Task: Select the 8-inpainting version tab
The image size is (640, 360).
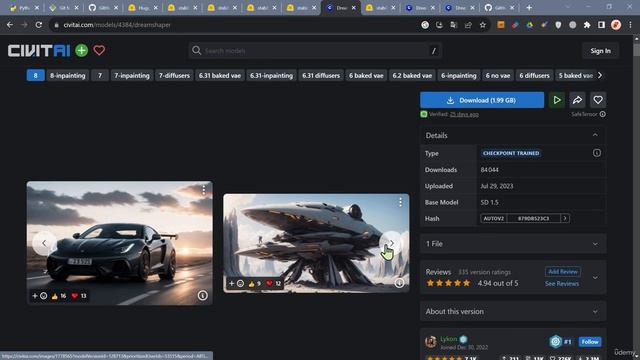Action: tap(67, 76)
